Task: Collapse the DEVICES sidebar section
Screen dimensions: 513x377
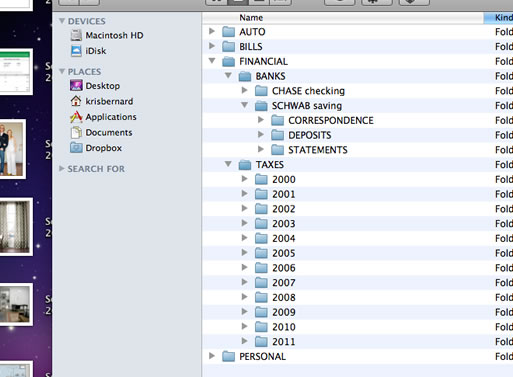Action: tap(62, 21)
